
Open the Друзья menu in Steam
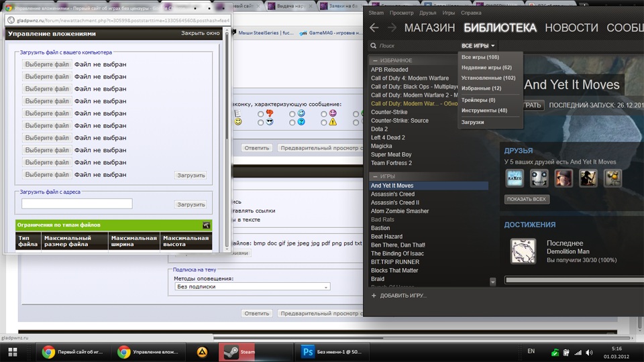427,13
